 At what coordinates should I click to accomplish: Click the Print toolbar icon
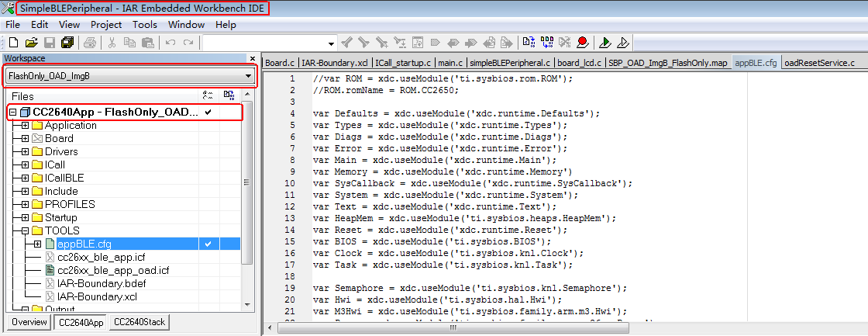click(x=90, y=43)
